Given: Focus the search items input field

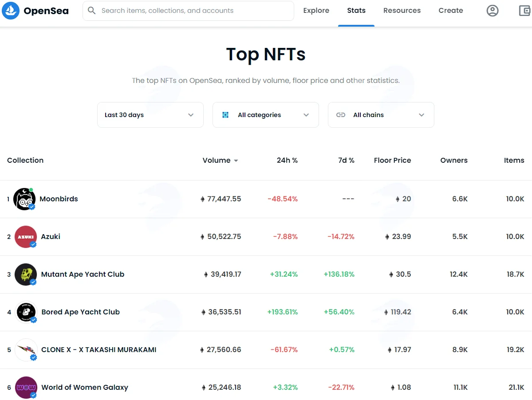Looking at the screenshot, I should (188, 11).
